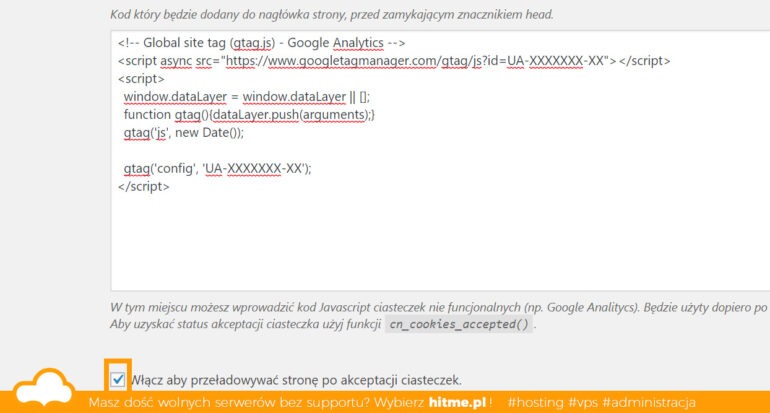Image resolution: width=770 pixels, height=413 pixels.
Task: Click the cn_cookies_accepted() function code snippet
Action: [459, 325]
